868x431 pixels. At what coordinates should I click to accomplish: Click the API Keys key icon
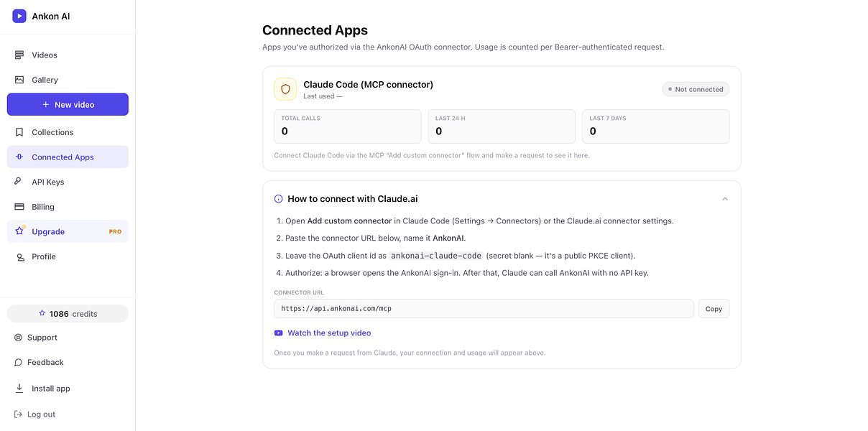(x=19, y=182)
